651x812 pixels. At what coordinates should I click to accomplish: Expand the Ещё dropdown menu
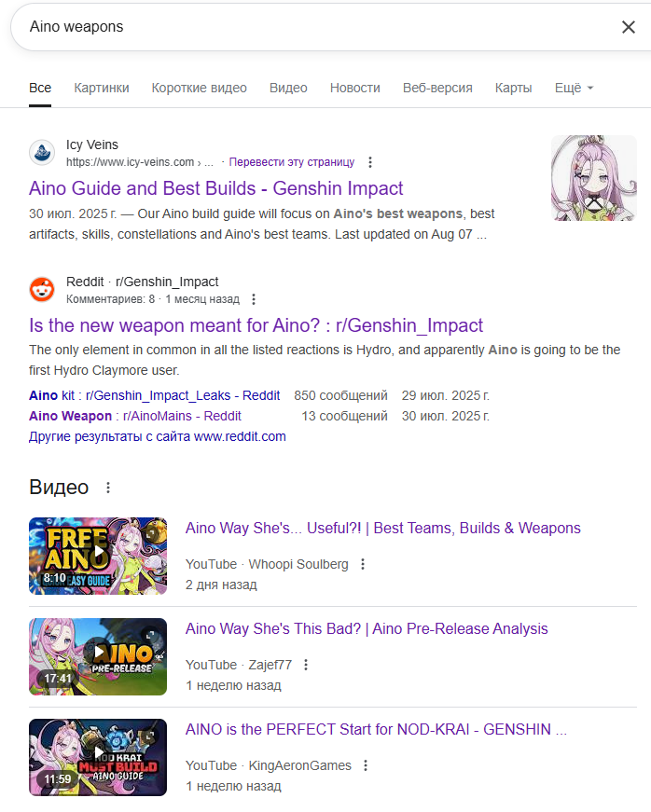pos(574,88)
